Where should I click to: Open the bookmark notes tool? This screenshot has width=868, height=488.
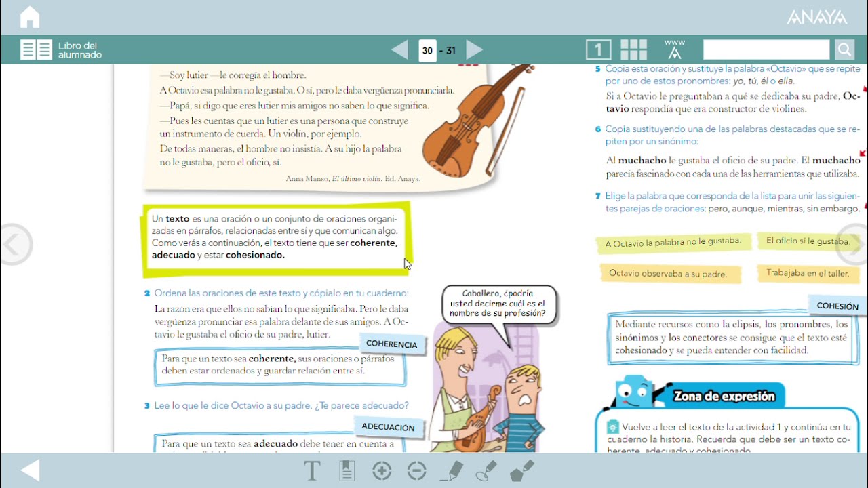click(347, 470)
